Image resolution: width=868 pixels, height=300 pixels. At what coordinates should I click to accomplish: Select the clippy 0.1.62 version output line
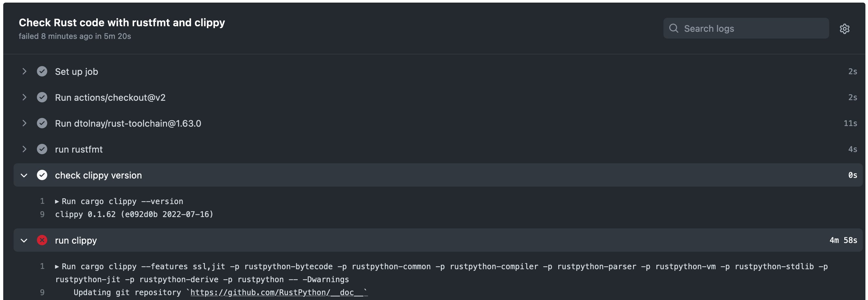pyautogui.click(x=134, y=214)
